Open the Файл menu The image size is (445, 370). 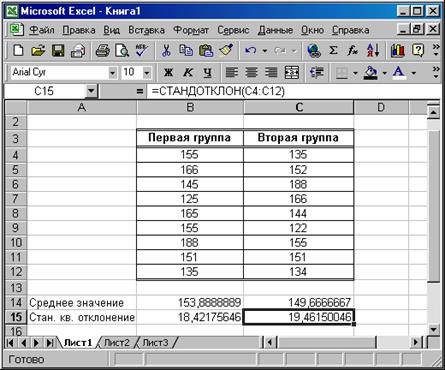(x=42, y=30)
